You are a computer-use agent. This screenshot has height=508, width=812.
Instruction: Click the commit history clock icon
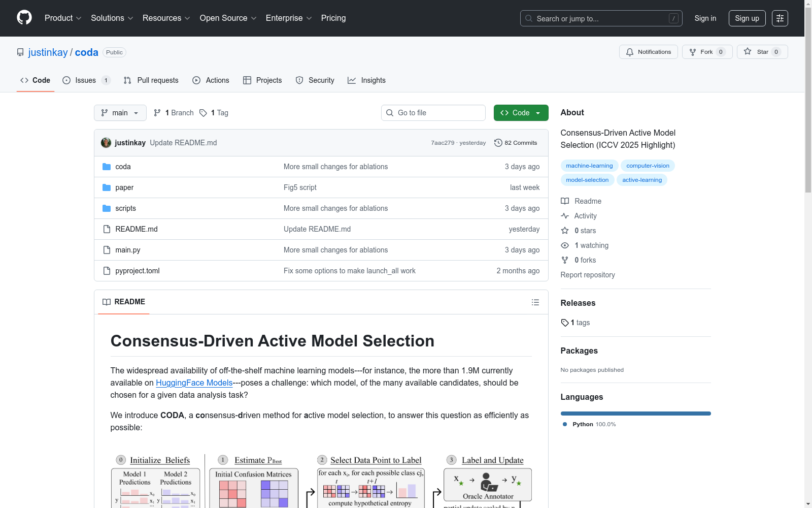[498, 143]
